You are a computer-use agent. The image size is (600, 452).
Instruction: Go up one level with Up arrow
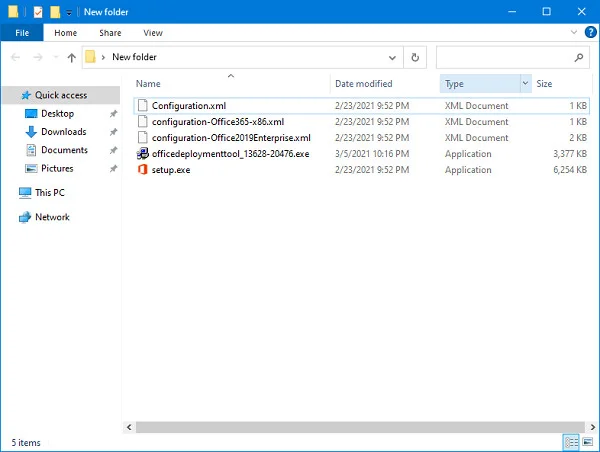point(71,57)
